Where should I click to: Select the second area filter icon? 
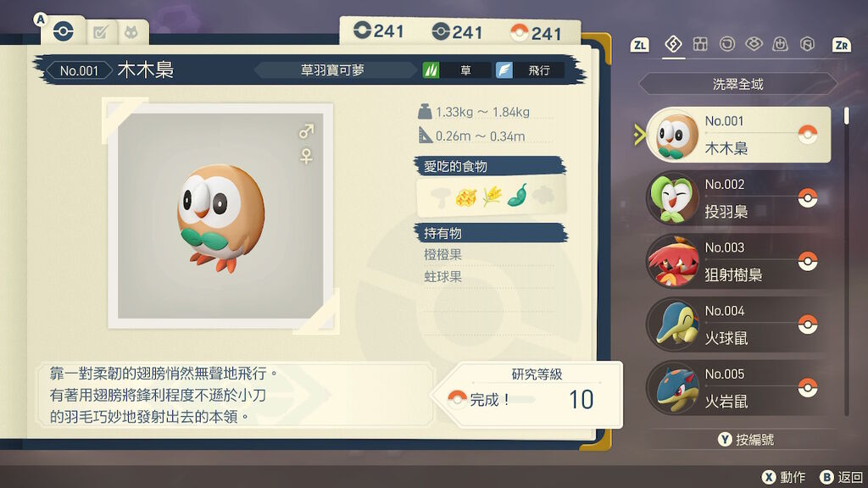(x=700, y=44)
